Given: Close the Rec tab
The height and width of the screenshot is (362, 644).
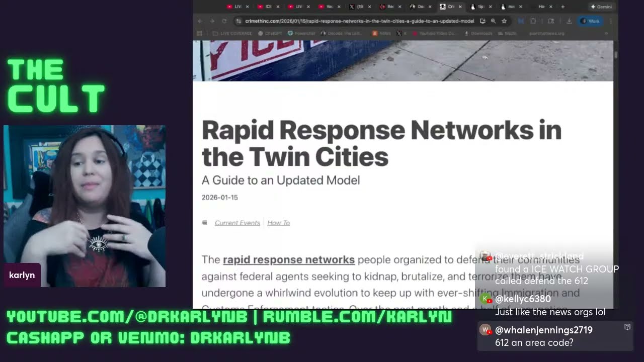Looking at the screenshot, I should tap(399, 7).
